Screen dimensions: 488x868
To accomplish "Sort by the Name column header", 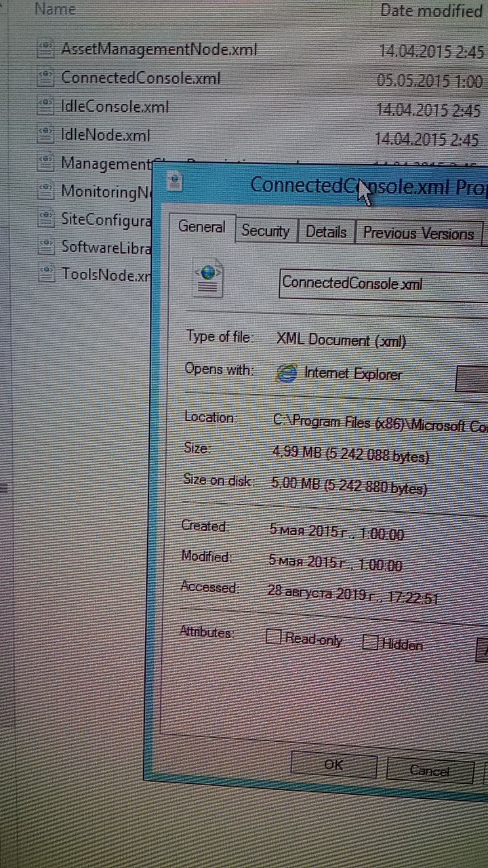I will pos(55,9).
